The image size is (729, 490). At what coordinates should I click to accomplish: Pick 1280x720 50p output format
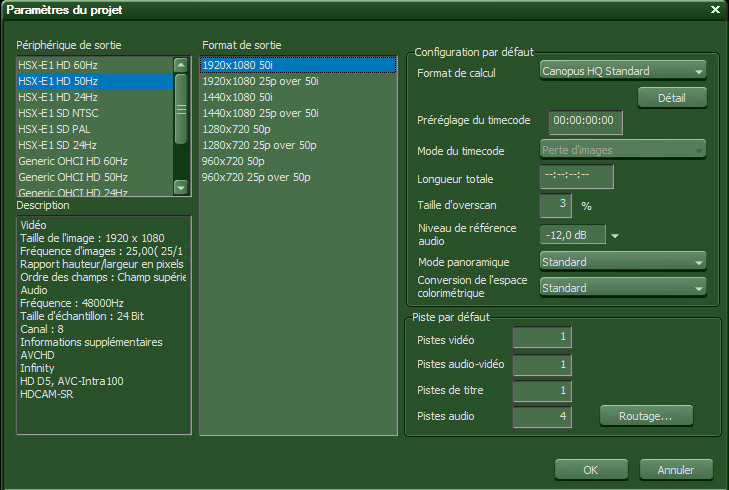[298, 129]
